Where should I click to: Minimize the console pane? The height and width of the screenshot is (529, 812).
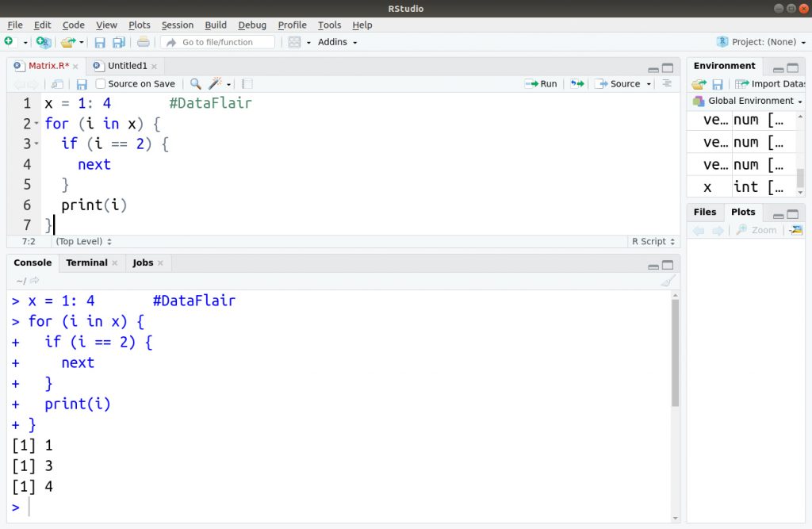pos(653,266)
